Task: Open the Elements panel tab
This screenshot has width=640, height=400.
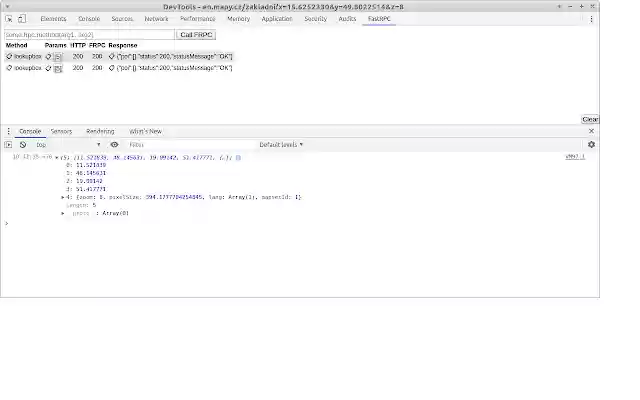Action: coord(53,19)
